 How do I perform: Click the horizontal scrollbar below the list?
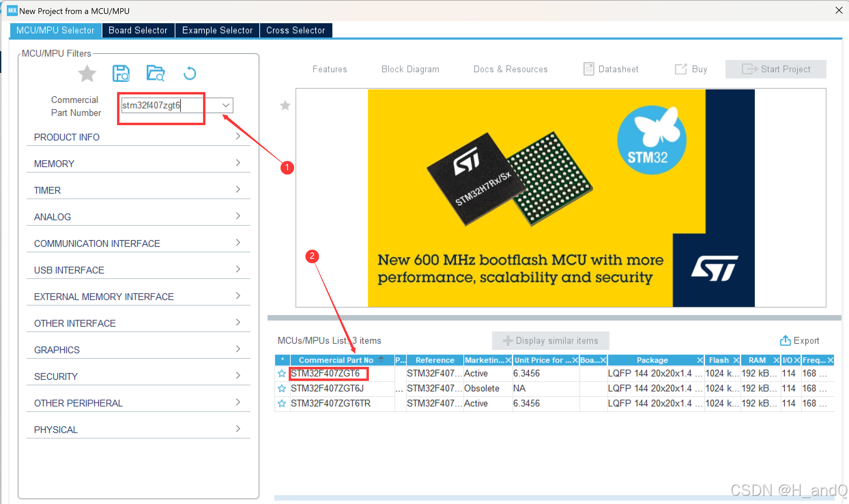[x=546, y=498]
